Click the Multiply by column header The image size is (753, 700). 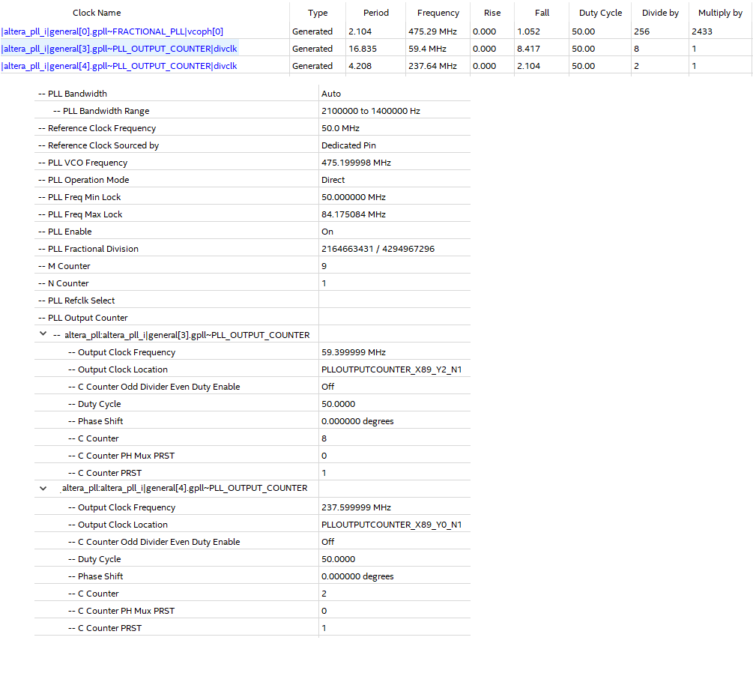coord(719,13)
